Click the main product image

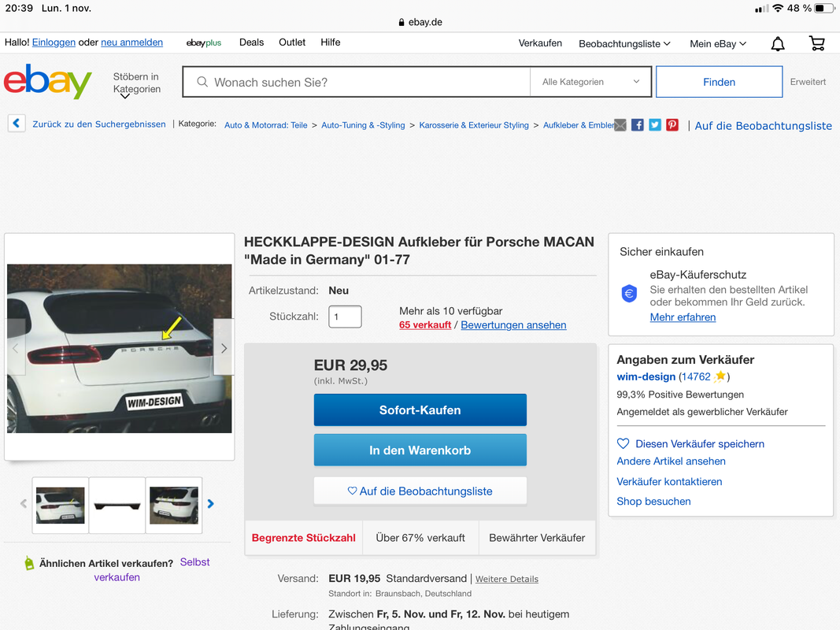(x=120, y=348)
